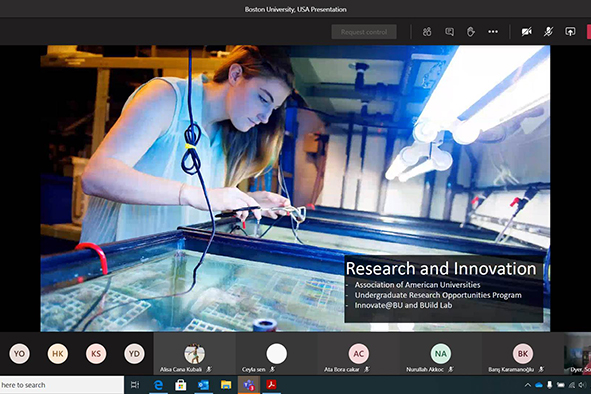Image resolution: width=591 pixels, height=394 pixels.
Task: Click the Nurullah Akkoc name label
Action: point(425,369)
